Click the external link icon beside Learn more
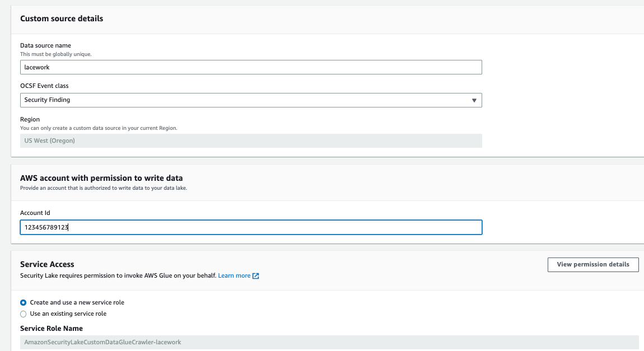The image size is (644, 351). 256,275
